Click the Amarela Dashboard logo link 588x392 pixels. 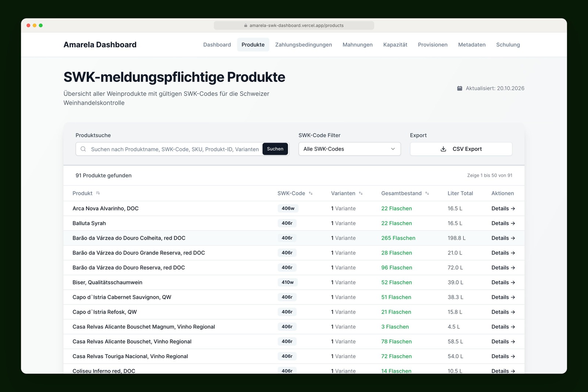coord(100,44)
